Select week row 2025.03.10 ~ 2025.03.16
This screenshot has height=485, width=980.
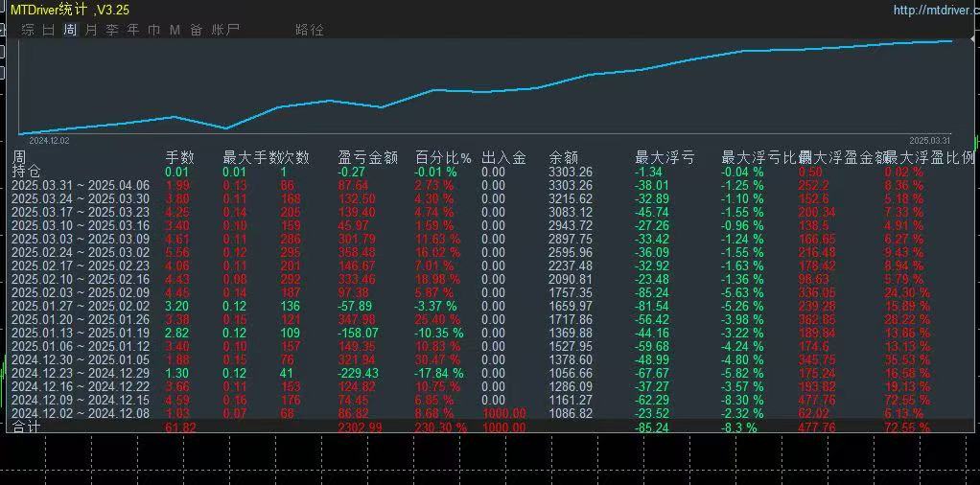click(82, 225)
